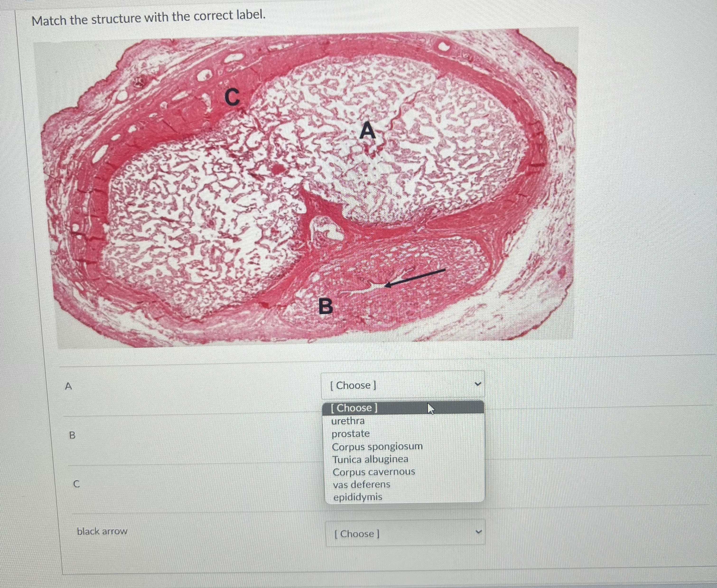Screen dimensions: 717x588
Task: Click label C on the histology image
Action: pyautogui.click(x=232, y=96)
